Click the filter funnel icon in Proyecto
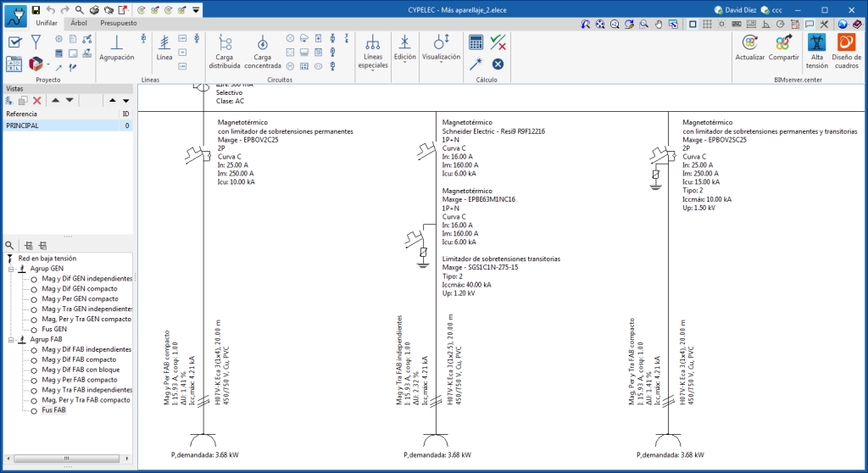Screen dimensions: 868x473 (x=36, y=42)
